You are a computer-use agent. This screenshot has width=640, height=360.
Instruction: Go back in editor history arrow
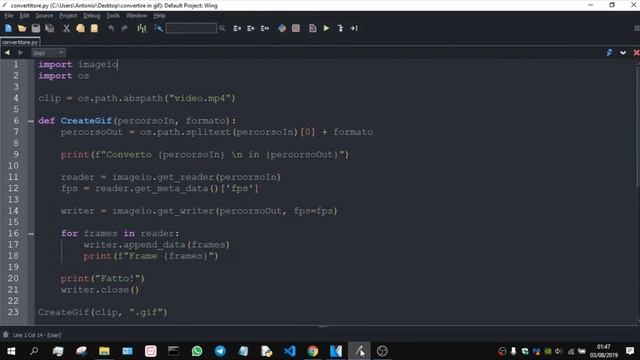point(7,53)
